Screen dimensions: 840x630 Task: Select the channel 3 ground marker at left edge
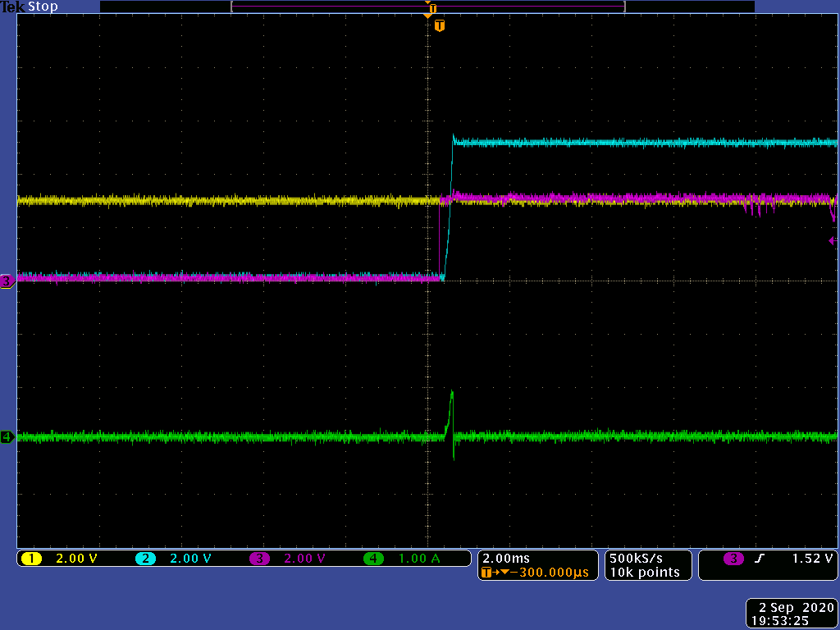[x=7, y=281]
